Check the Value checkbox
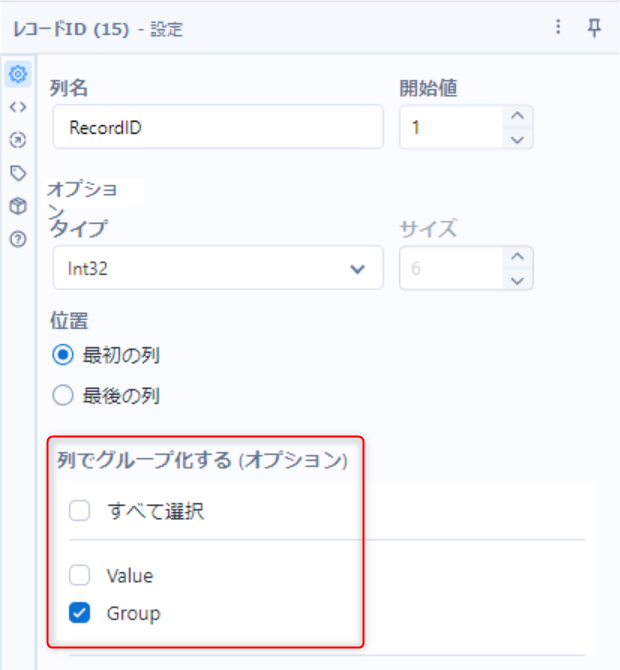 click(79, 575)
